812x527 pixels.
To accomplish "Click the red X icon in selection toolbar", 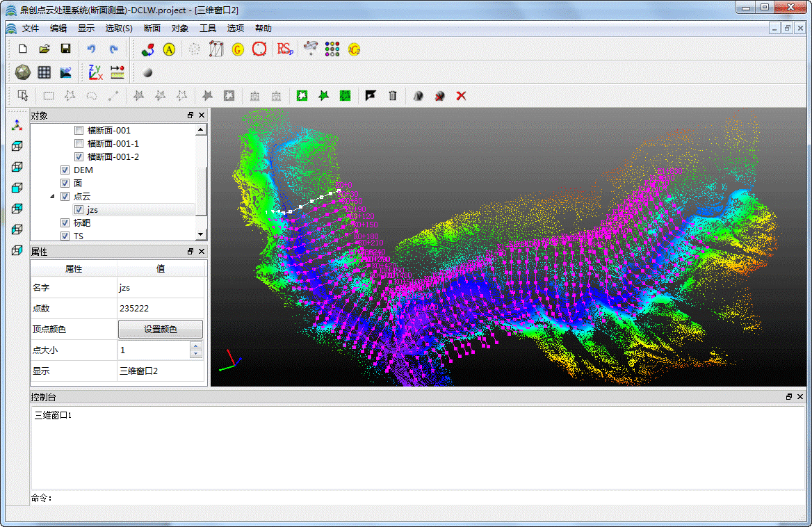I will click(x=460, y=95).
